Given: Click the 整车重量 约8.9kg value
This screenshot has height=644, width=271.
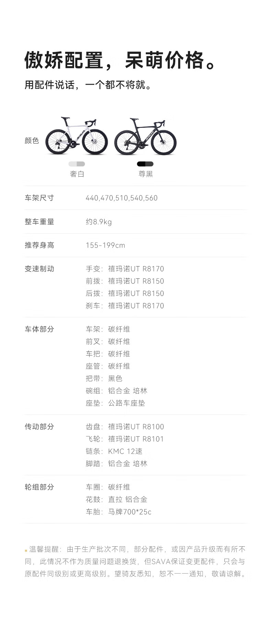Looking at the screenshot, I should (98, 222).
